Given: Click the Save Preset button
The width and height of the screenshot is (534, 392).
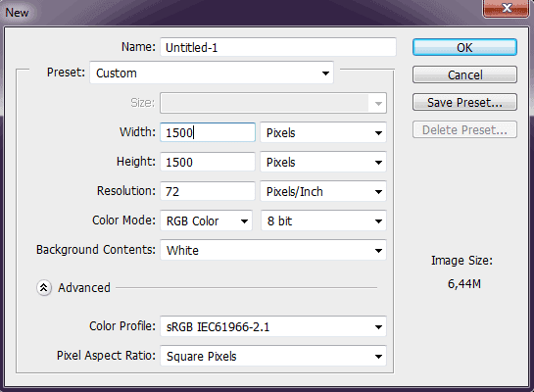Looking at the screenshot, I should (x=464, y=102).
